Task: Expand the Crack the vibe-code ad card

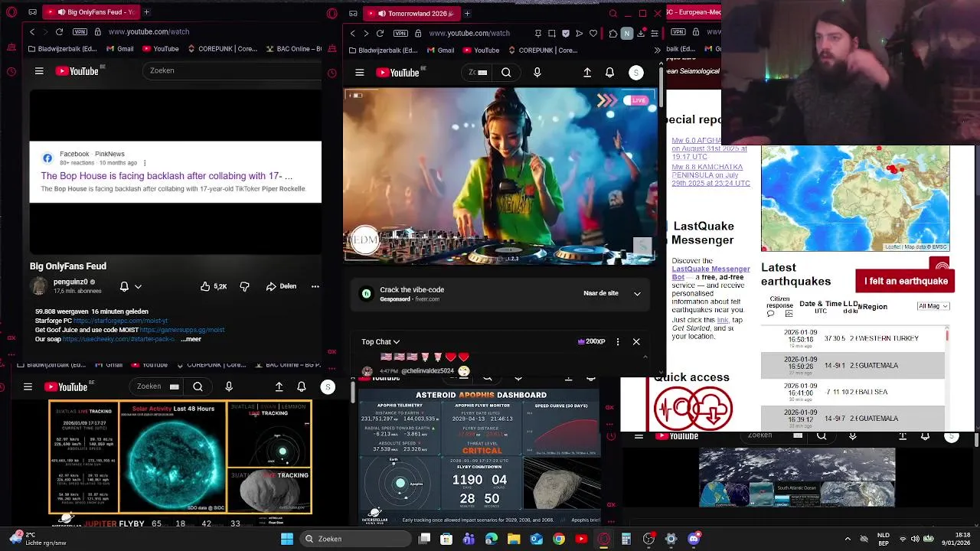Action: (x=637, y=294)
